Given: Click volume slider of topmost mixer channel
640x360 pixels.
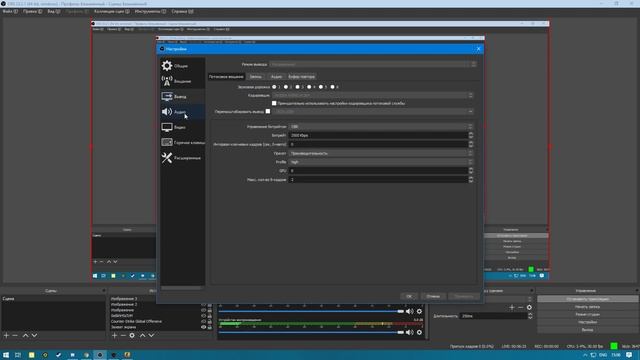Looking at the screenshot, I should (311, 311).
